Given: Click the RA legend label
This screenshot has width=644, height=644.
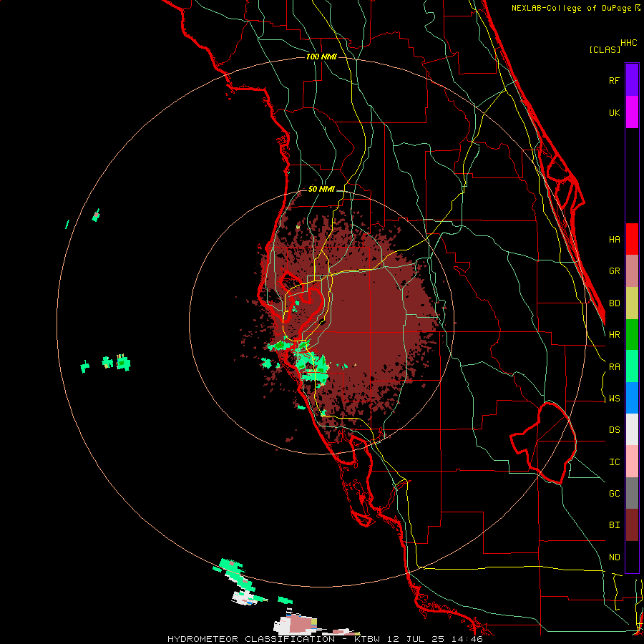Looking at the screenshot, I should [x=614, y=367].
